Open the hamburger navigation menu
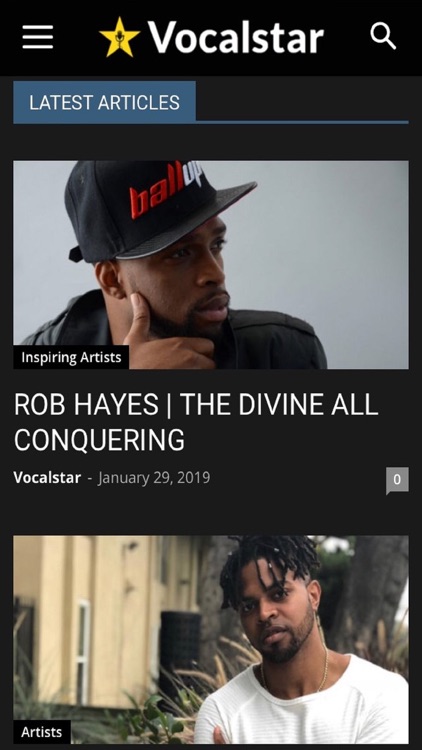 [x=37, y=37]
